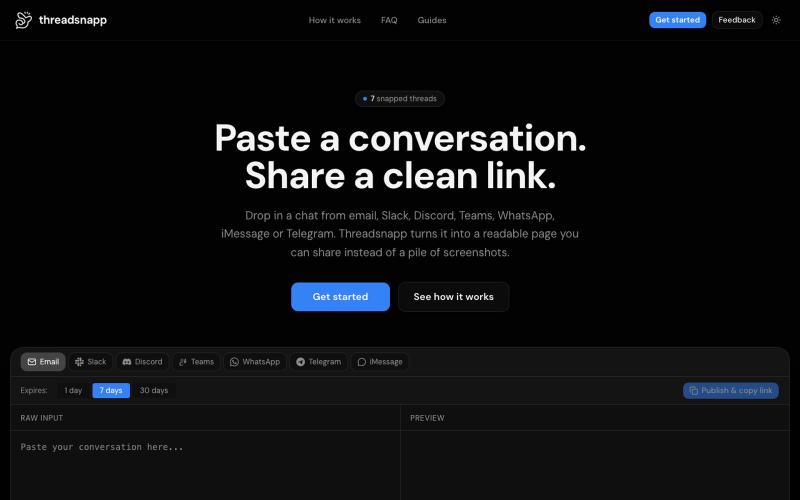
Task: Set expiry to 1 day
Action: coord(73,390)
